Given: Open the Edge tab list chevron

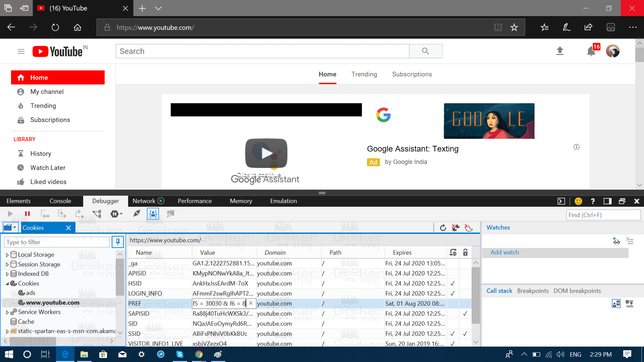Looking at the screenshot, I should [158, 8].
